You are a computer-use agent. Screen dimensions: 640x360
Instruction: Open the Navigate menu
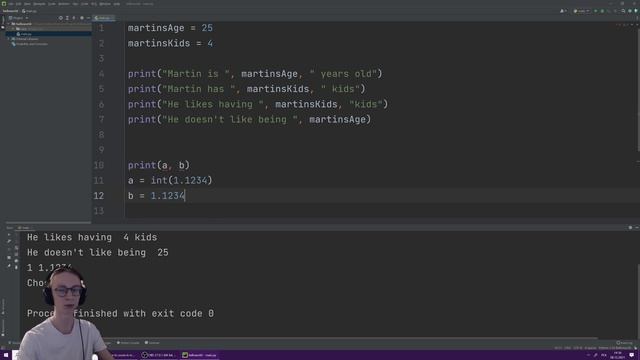pyautogui.click(x=39, y=4)
